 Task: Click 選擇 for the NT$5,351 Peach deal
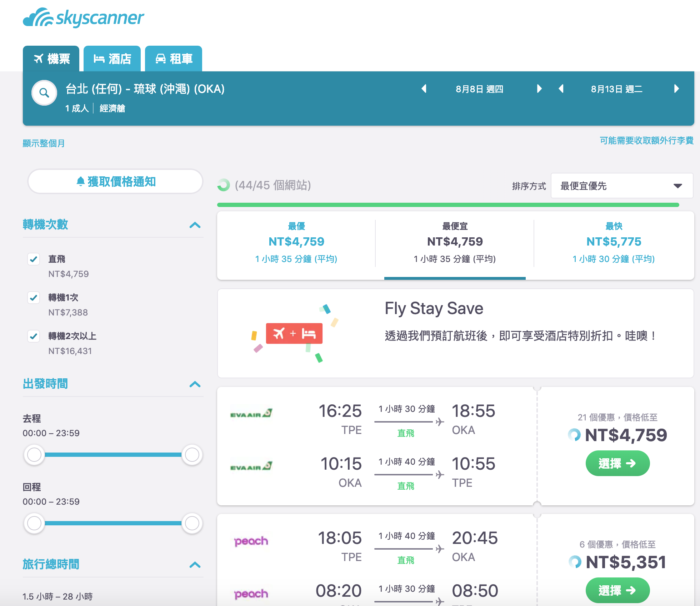617,590
